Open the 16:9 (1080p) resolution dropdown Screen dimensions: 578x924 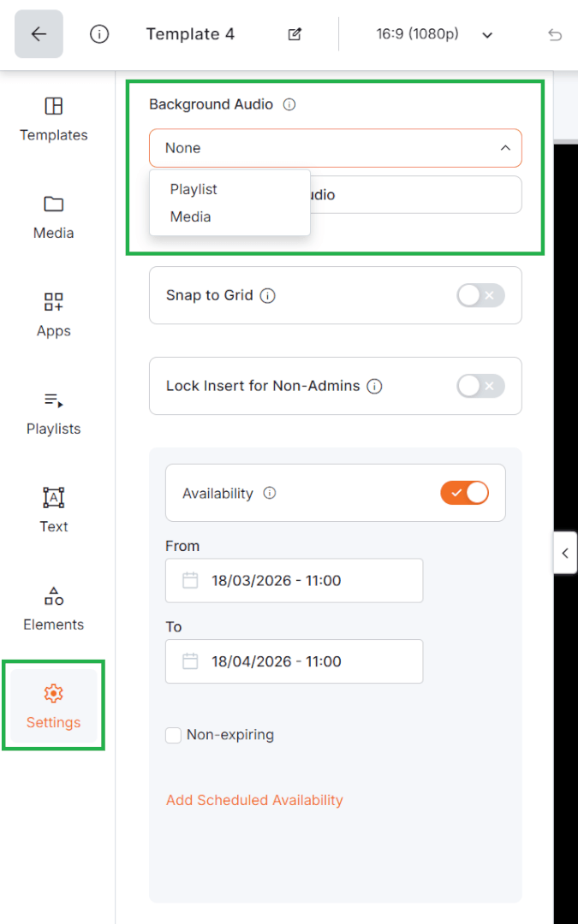(418, 34)
